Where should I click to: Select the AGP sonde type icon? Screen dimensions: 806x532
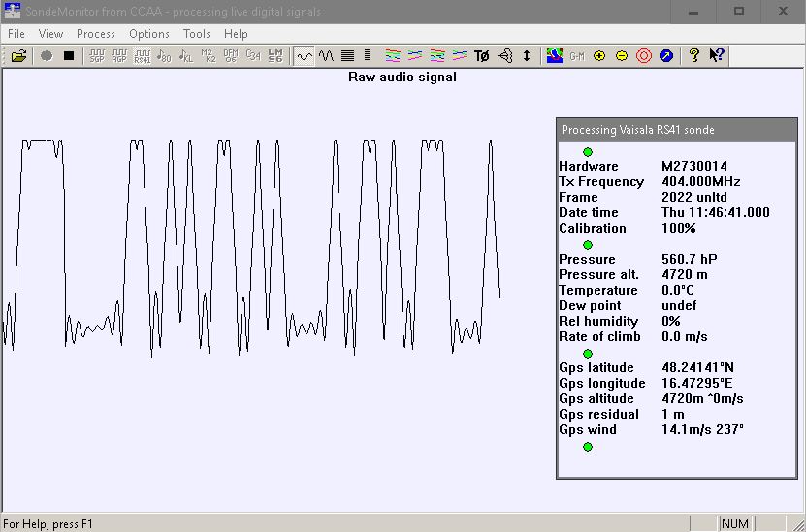click(119, 56)
